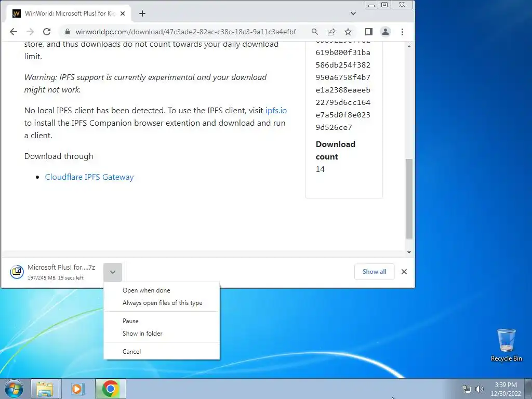Open the Windows Start menu
The width and height of the screenshot is (532, 399).
click(14, 389)
